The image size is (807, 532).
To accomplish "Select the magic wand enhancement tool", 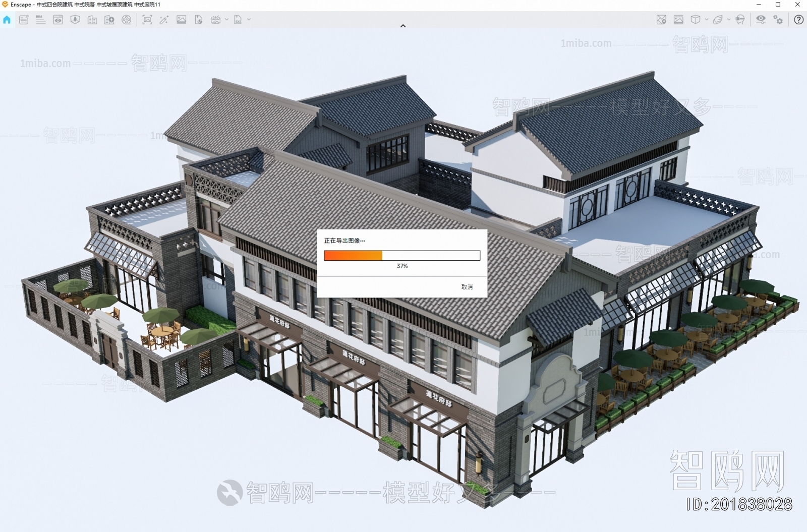I will [164, 20].
